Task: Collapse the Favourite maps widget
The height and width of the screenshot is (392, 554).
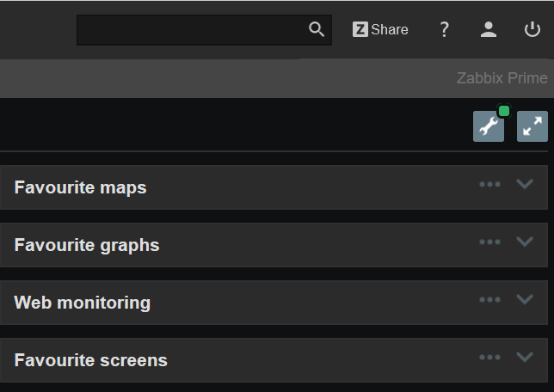Action: [525, 184]
